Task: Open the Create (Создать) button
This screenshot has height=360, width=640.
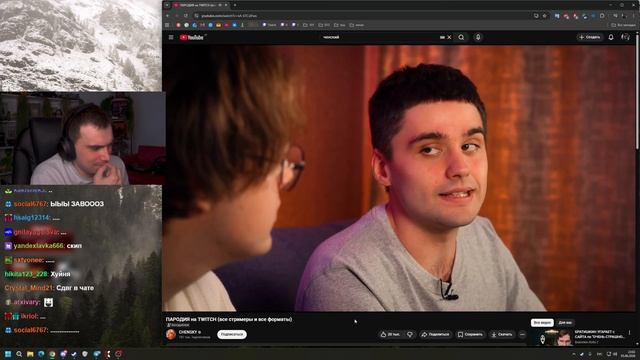Action: [590, 37]
